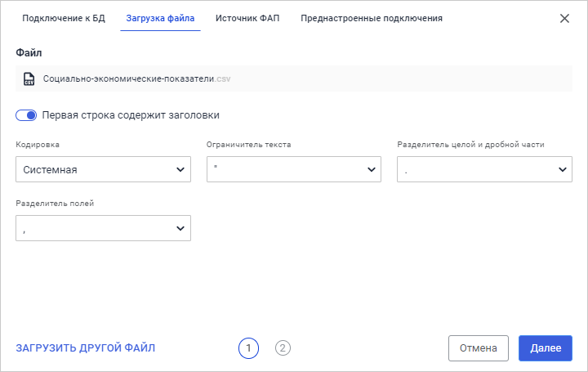Image resolution: width=588 pixels, height=372 pixels.
Task: Click the ЗАГРУЗИТЬ ДРУГОЙ ФАЙЛ link
Action: [x=86, y=348]
